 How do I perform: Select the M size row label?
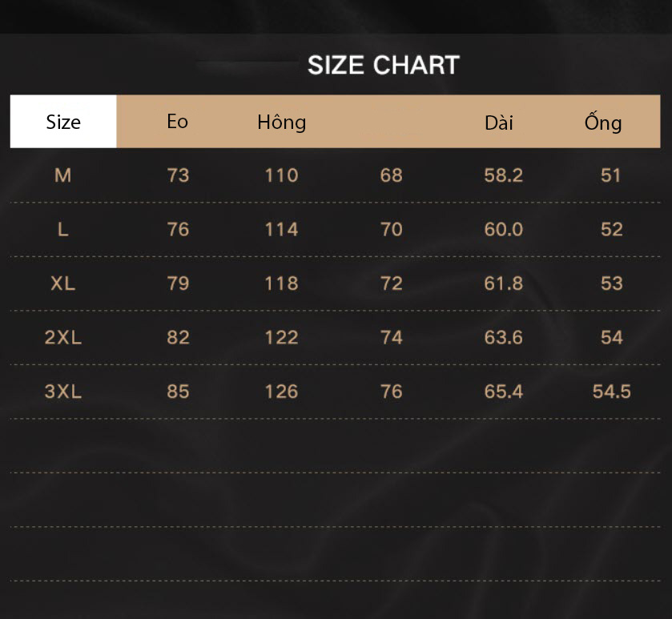(x=63, y=175)
